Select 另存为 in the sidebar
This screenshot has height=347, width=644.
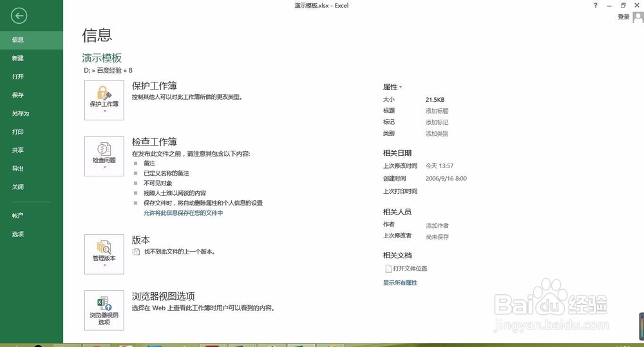32,113
